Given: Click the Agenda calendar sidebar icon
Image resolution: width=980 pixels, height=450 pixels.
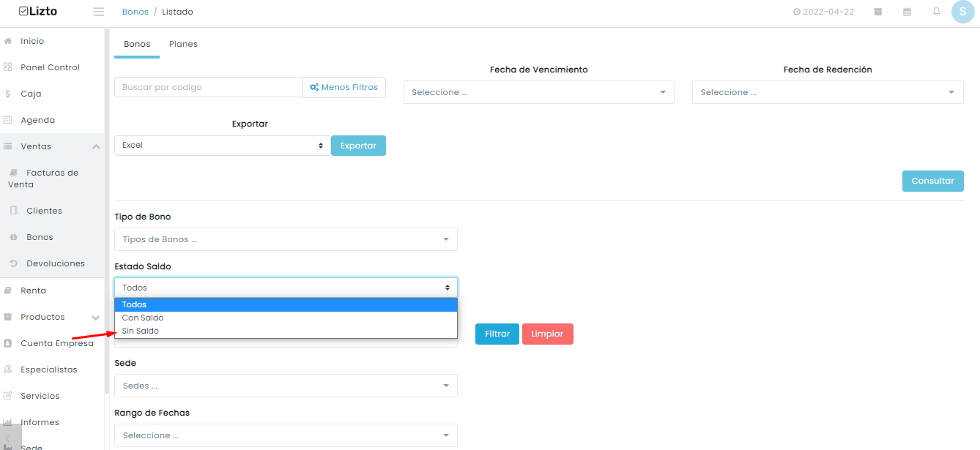Looking at the screenshot, I should (7, 120).
